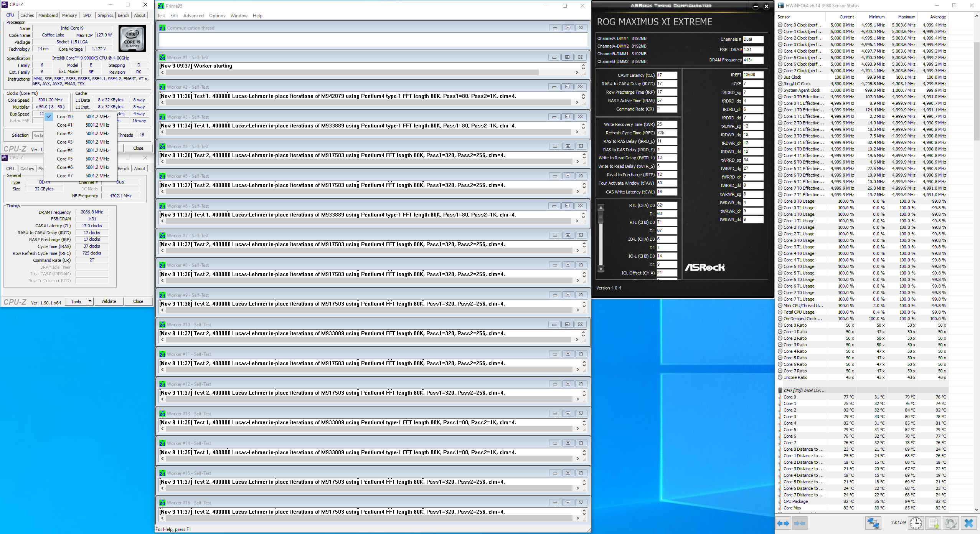
Task: Open HWiNFO sensor settings via gear icon
Action: [x=951, y=523]
